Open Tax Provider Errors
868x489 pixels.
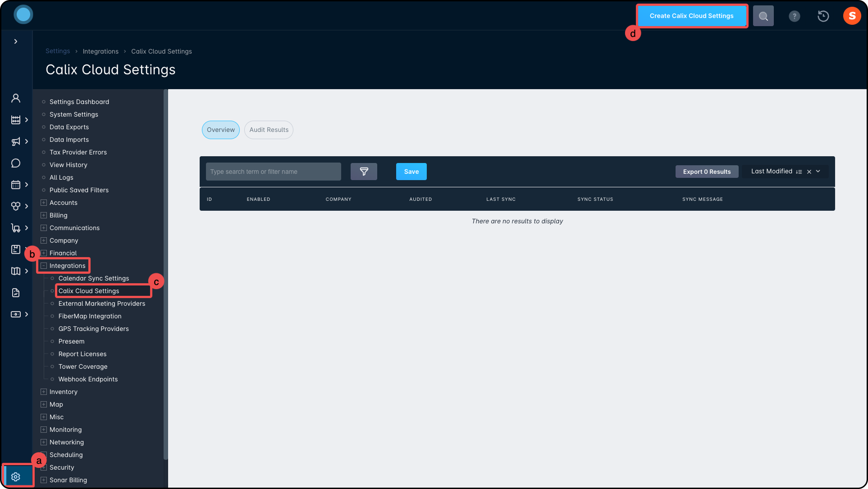tap(78, 152)
